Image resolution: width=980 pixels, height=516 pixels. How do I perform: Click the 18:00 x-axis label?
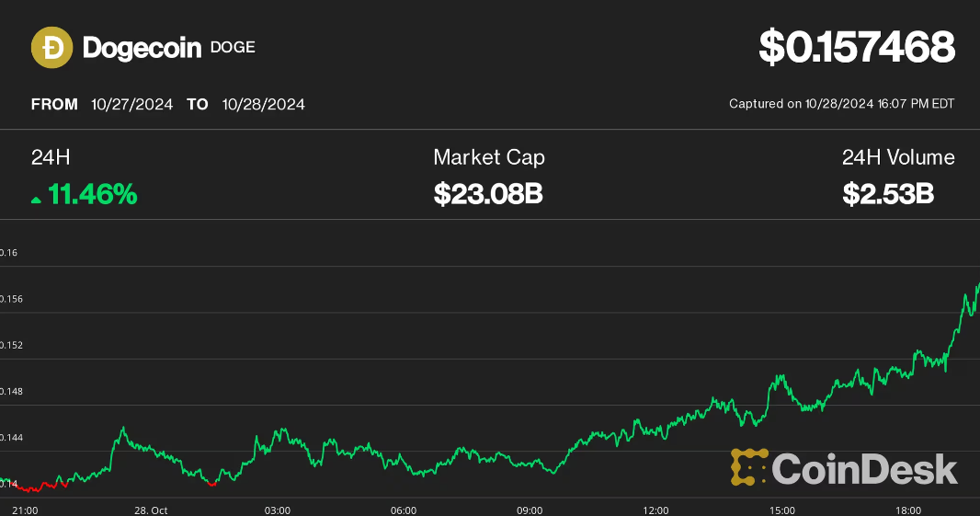(908, 510)
